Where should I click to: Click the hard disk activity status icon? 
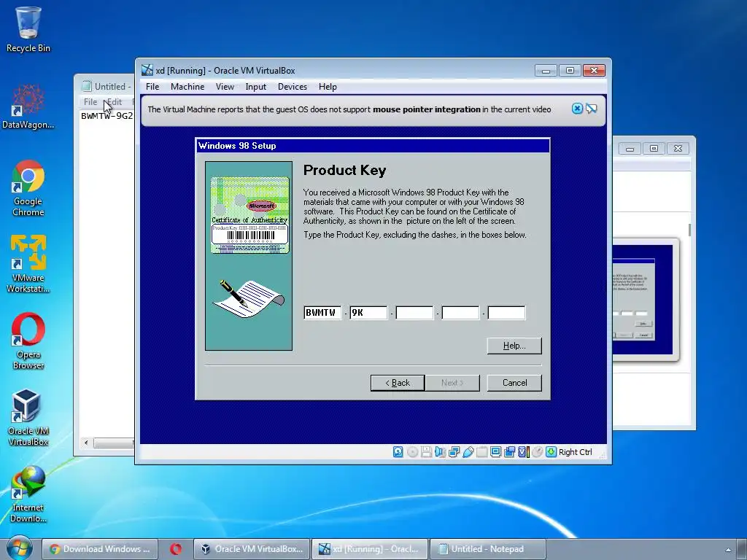coord(398,452)
